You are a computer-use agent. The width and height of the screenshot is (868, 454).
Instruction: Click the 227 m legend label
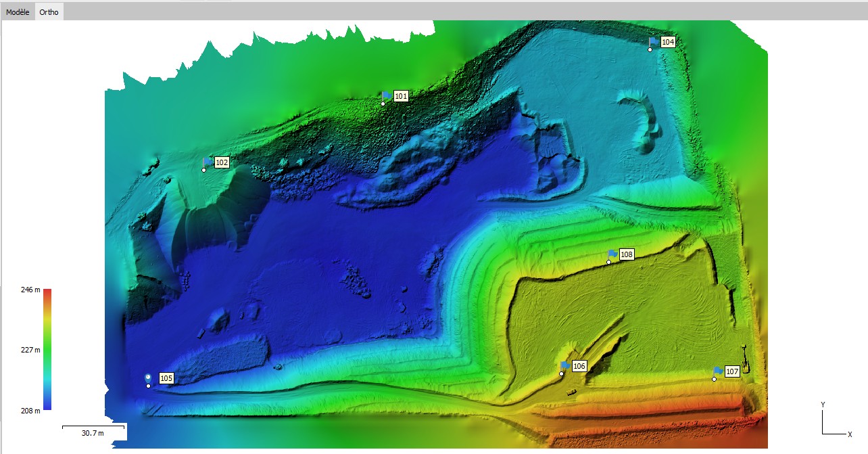30,348
